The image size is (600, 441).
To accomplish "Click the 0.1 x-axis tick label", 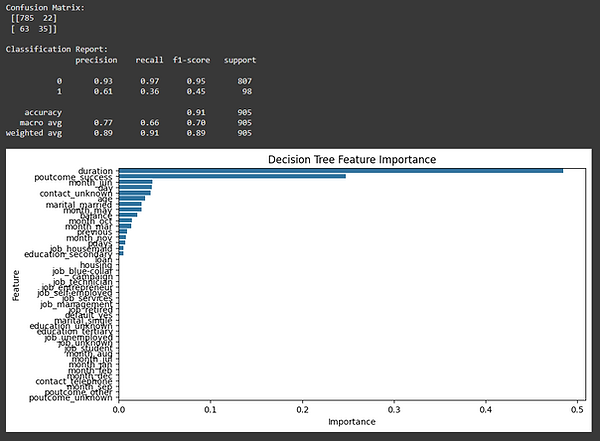I will click(x=210, y=410).
